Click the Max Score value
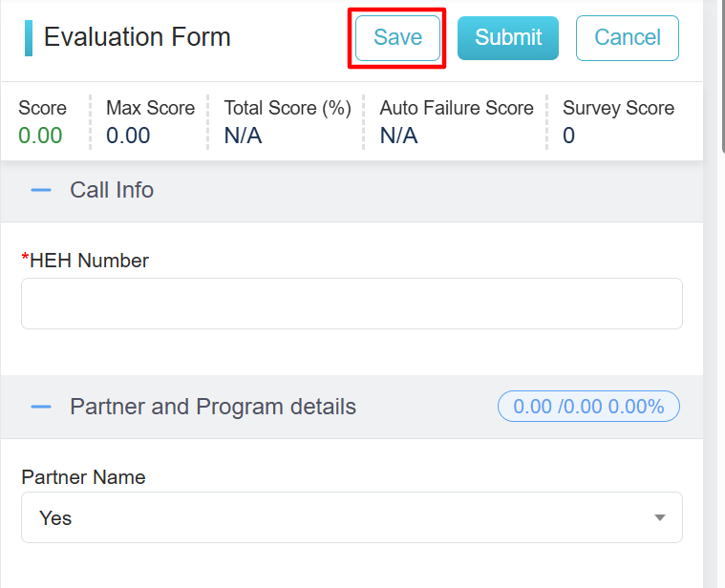This screenshot has width=725, height=588. (x=128, y=136)
